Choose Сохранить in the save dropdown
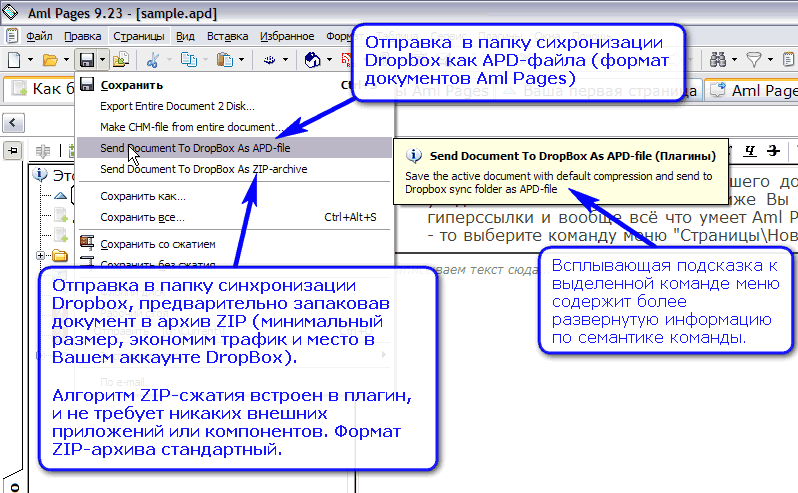Image resolution: width=798 pixels, height=493 pixels. 234,85
